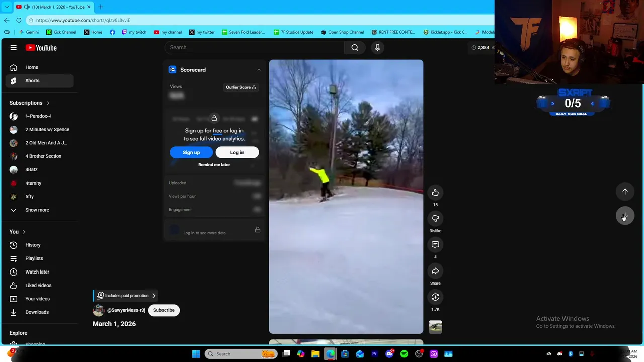This screenshot has height=362, width=644.
Task: Share this Short
Action: point(435,271)
